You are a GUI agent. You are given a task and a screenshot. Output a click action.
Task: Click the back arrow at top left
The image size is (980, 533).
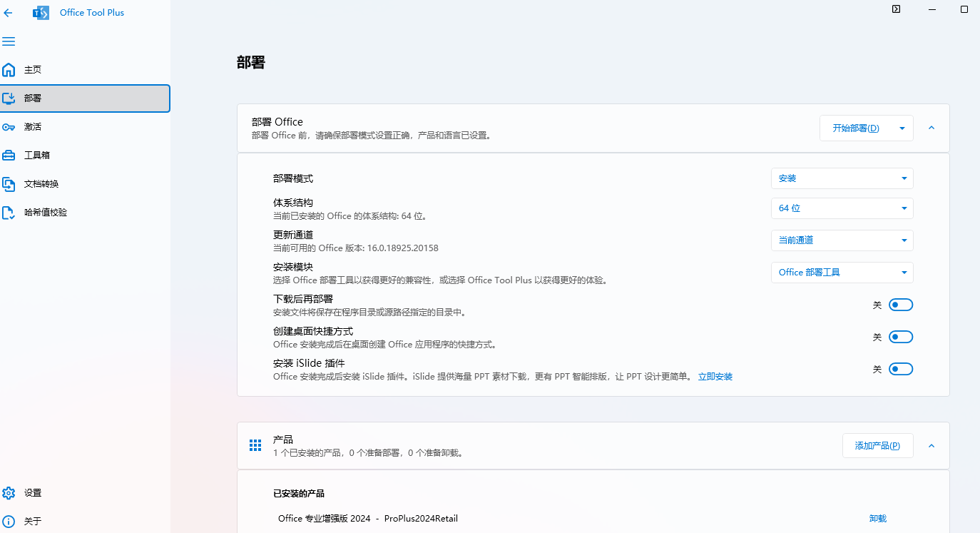coord(8,13)
